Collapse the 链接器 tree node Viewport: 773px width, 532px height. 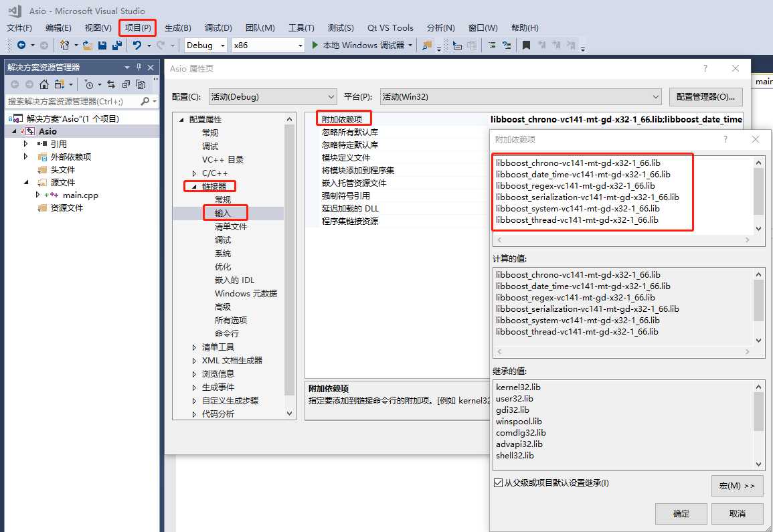[194, 187]
